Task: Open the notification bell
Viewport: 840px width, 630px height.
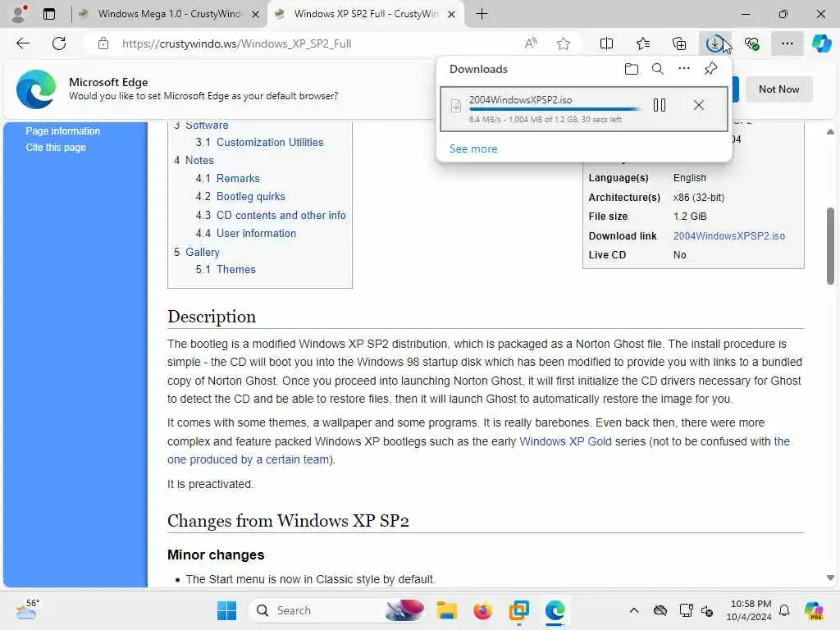Action: (784, 610)
